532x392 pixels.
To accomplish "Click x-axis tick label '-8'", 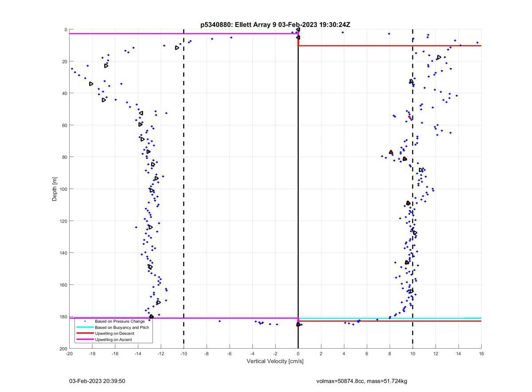I will tap(207, 353).
